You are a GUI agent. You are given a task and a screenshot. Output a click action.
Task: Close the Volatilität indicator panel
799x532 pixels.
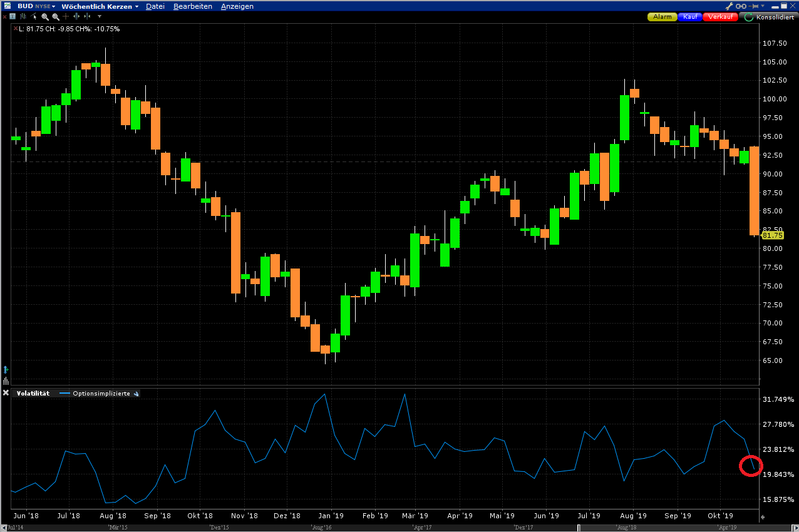point(6,393)
